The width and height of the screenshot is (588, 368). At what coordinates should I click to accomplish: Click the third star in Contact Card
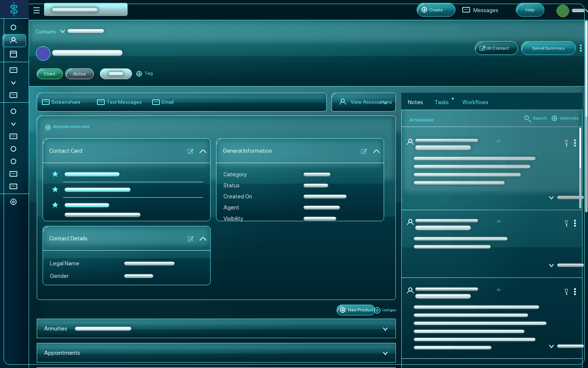55,205
